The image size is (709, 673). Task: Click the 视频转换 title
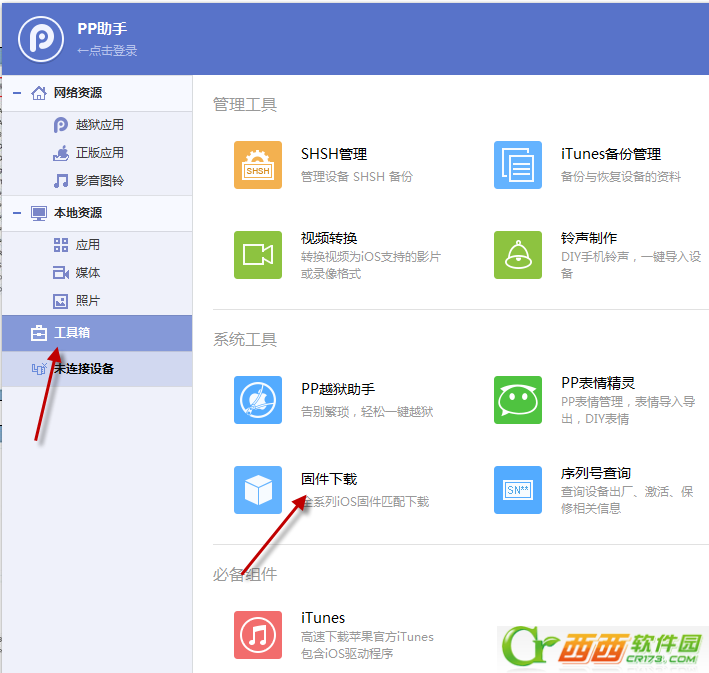329,238
